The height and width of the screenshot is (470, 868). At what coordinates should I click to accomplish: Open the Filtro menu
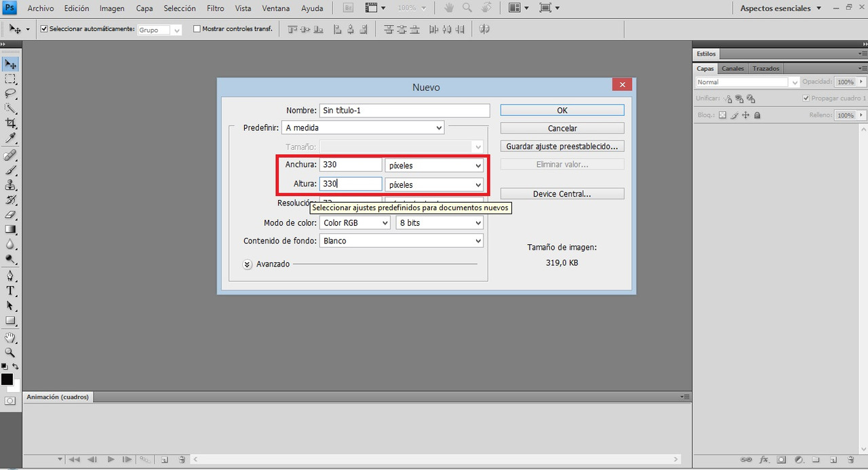coord(216,8)
